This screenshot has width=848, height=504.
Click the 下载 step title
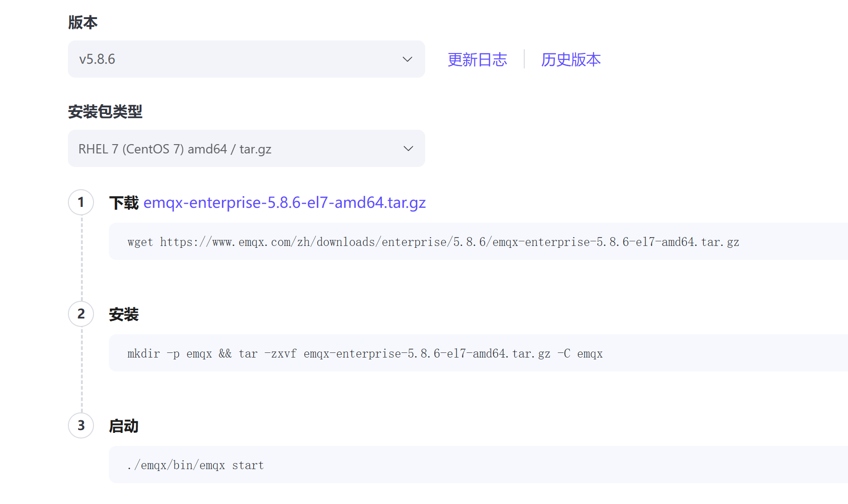[x=123, y=202]
